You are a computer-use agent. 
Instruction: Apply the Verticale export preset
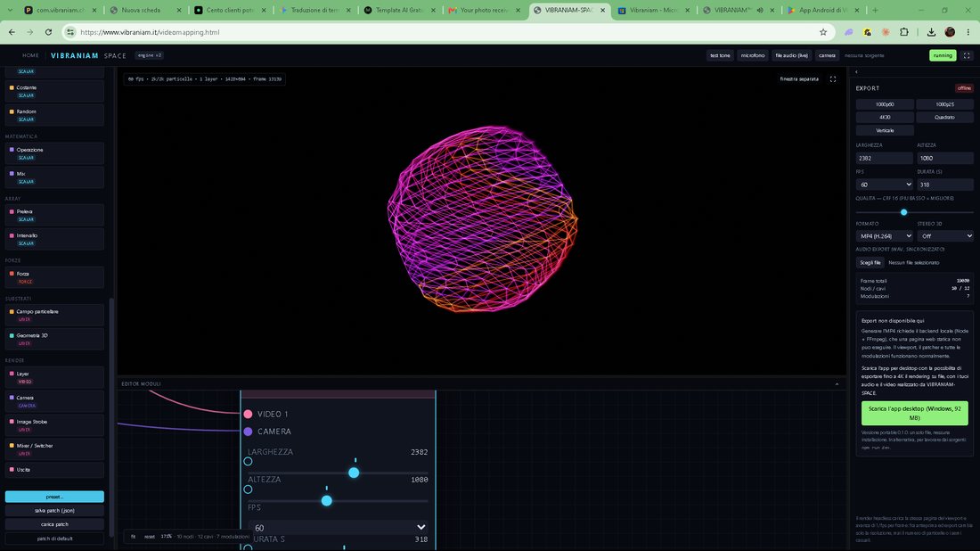pyautogui.click(x=885, y=130)
